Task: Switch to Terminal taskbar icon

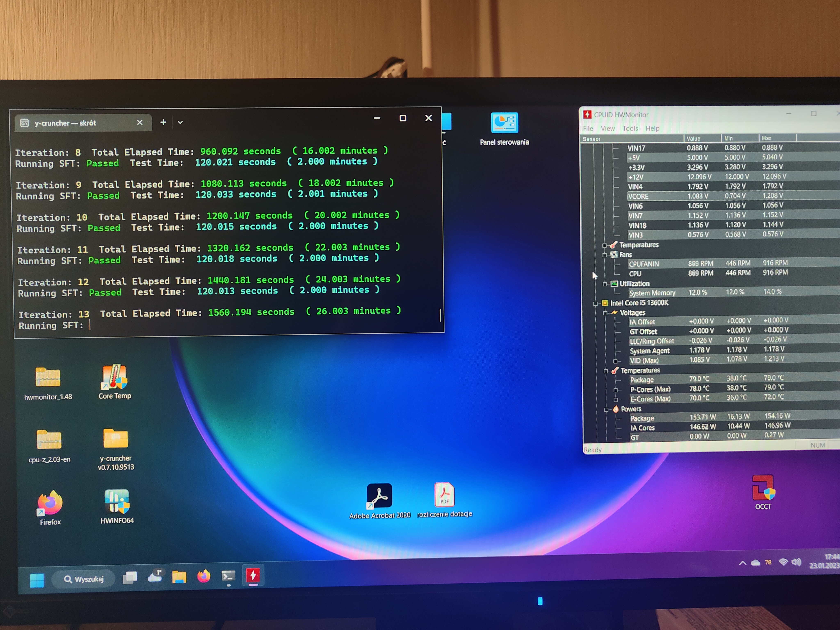Action: coord(228,576)
